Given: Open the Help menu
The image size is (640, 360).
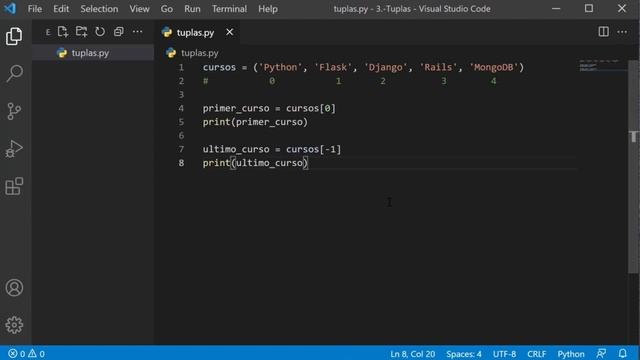Looking at the screenshot, I should click(x=268, y=9).
